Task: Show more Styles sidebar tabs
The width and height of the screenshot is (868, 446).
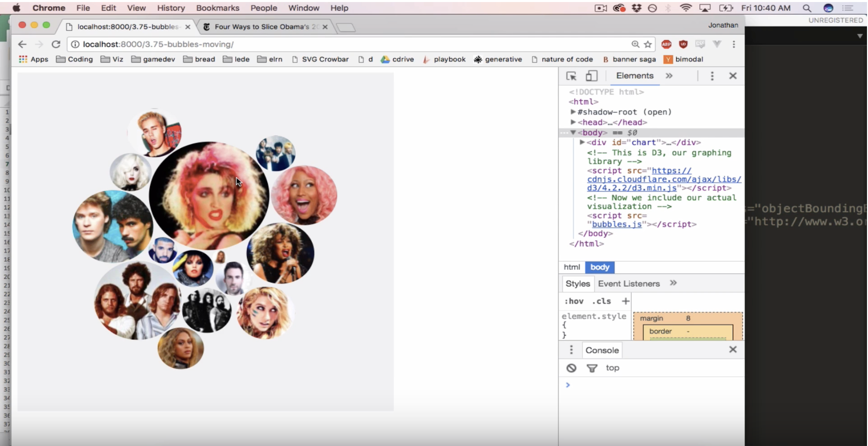Action: pos(673,283)
